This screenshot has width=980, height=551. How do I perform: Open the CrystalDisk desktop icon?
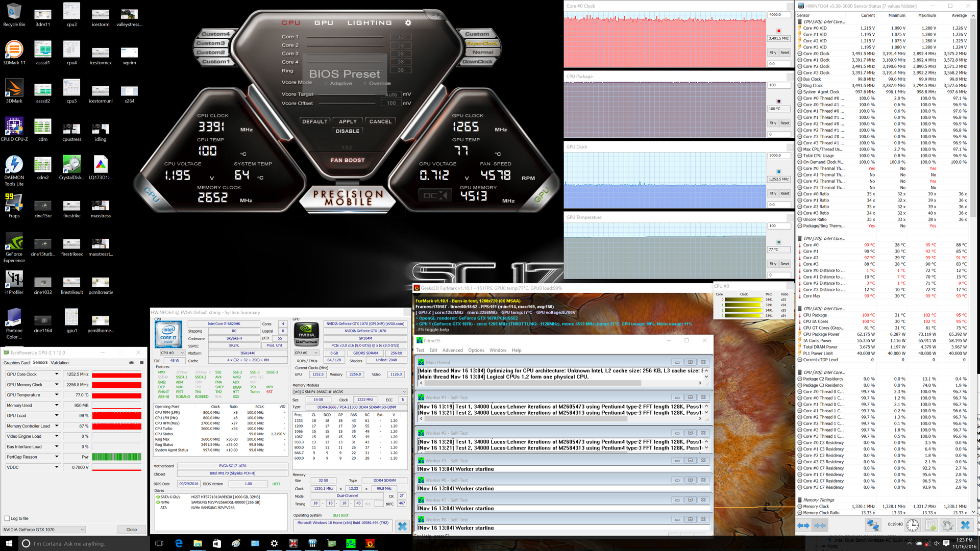tap(71, 168)
